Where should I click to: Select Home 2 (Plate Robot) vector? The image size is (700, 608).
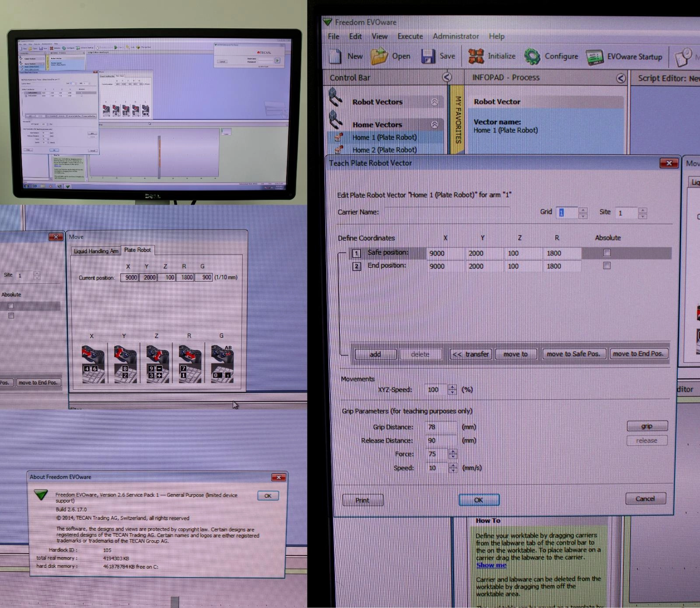pyautogui.click(x=384, y=150)
